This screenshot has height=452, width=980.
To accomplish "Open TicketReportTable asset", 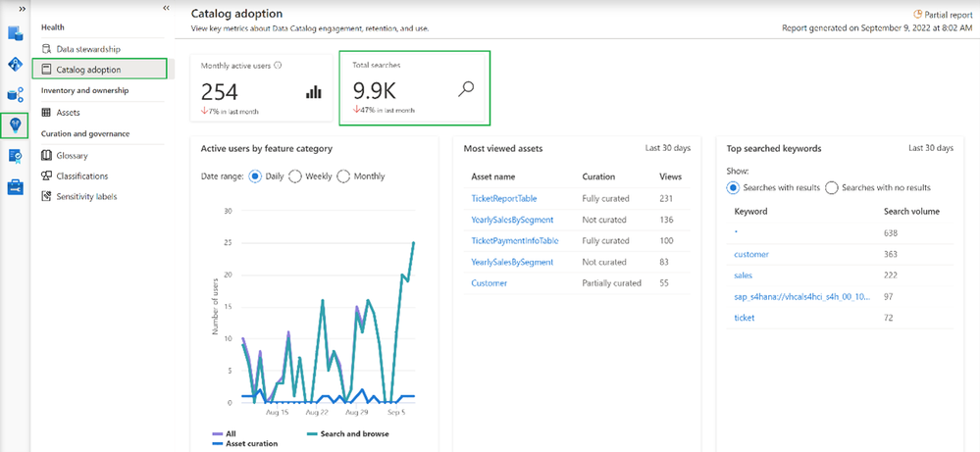I will pos(504,198).
